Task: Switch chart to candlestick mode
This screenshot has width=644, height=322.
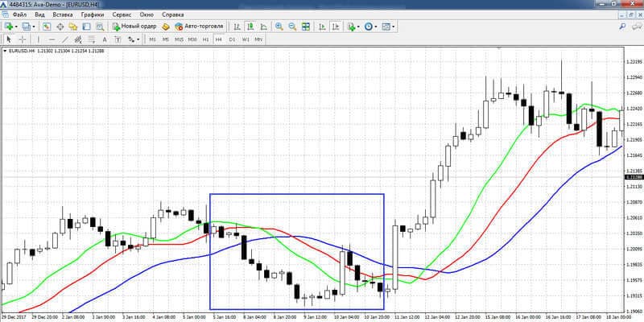Action: (250, 27)
